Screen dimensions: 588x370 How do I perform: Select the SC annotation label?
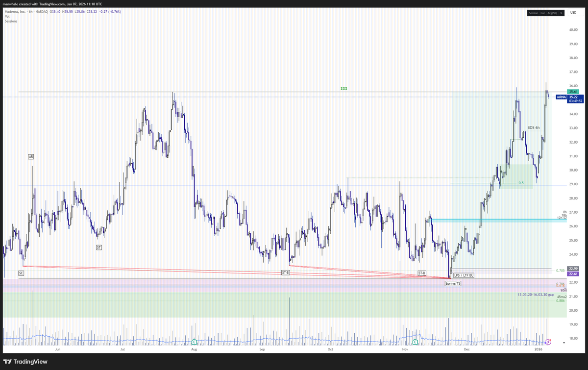21,272
